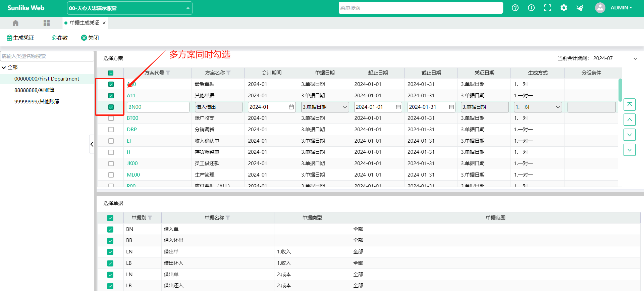Image resolution: width=644 pixels, height=291 pixels.
Task: Uncheck the BB 借入还出 document
Action: point(110,241)
